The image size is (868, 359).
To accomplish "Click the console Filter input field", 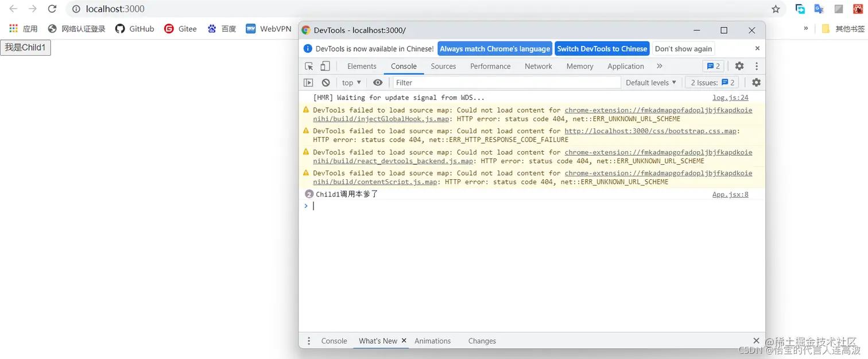I will 507,83.
